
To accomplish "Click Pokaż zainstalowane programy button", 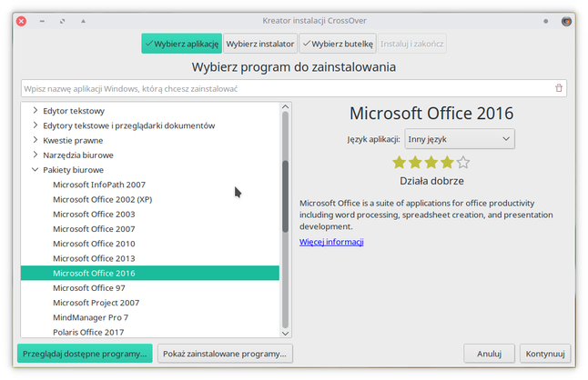I will 225,354.
